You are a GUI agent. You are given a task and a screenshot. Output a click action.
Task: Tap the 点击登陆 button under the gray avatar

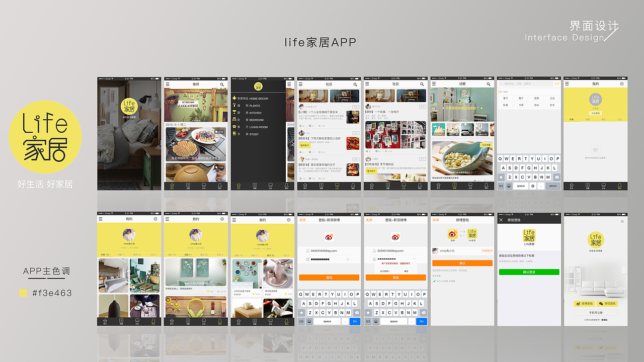point(596,114)
